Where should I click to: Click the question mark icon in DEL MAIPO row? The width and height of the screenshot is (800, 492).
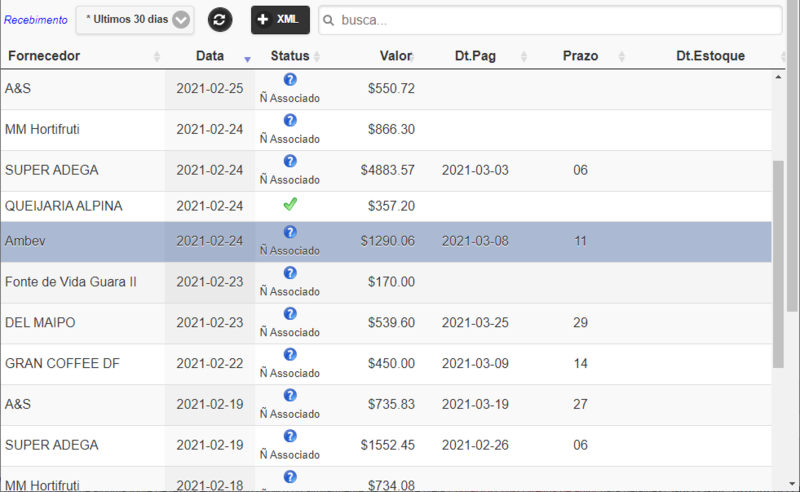(290, 314)
